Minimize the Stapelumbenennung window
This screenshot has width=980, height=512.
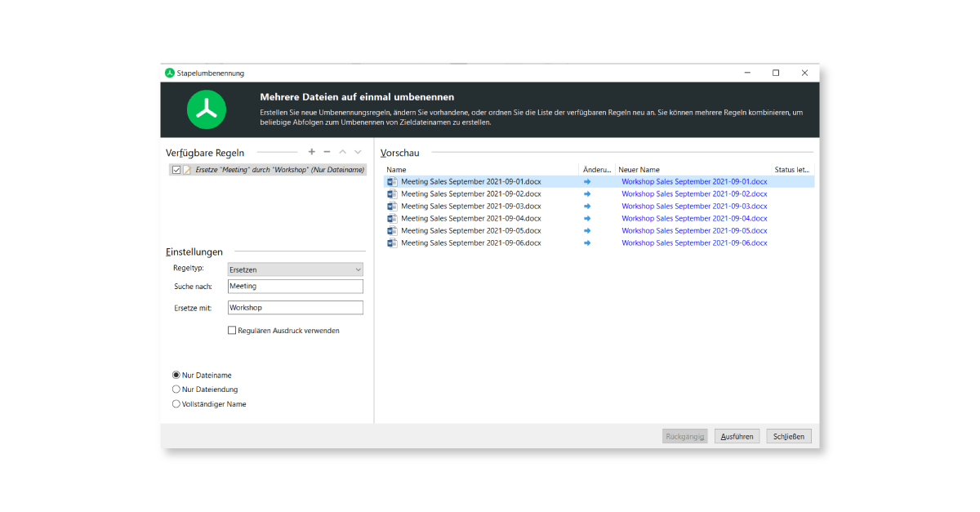[747, 73]
